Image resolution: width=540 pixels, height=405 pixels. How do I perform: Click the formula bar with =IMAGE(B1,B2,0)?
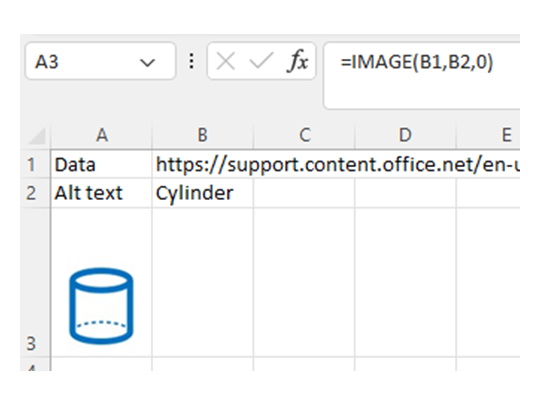point(422,75)
